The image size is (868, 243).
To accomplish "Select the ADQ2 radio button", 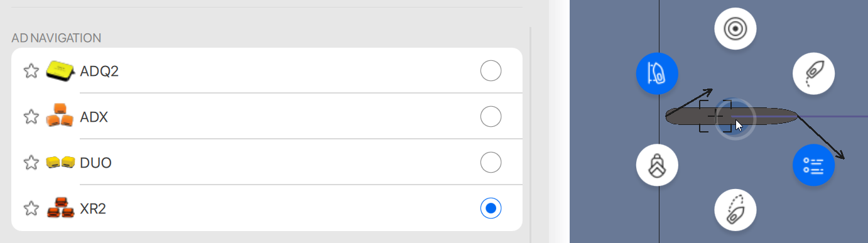I will (491, 71).
